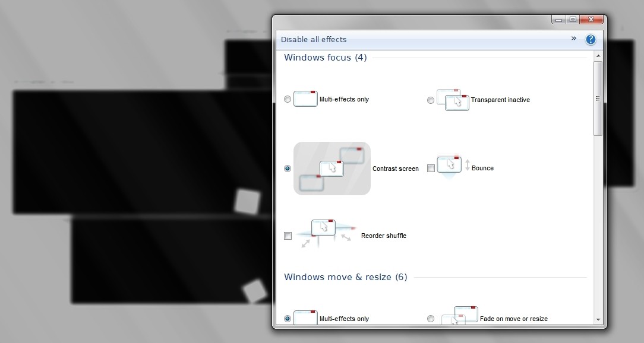The image size is (644, 343).
Task: Select Multi-effects only in Windows focus section
Action: [288, 99]
